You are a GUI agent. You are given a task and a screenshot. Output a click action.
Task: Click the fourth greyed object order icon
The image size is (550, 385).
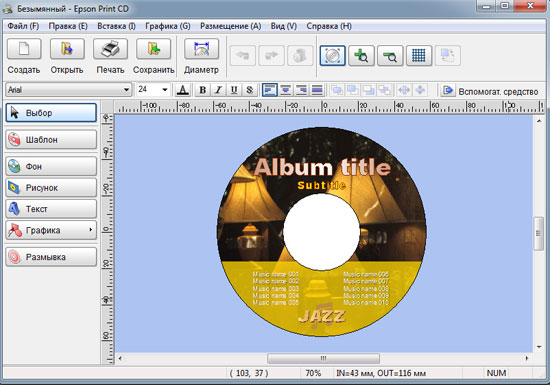tap(384, 90)
